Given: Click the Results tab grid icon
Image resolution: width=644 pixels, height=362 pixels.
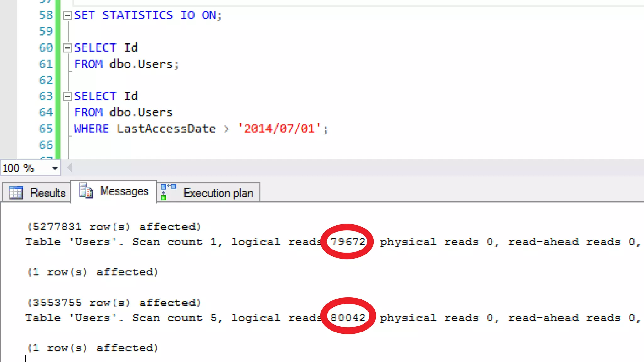Looking at the screenshot, I should [16, 193].
